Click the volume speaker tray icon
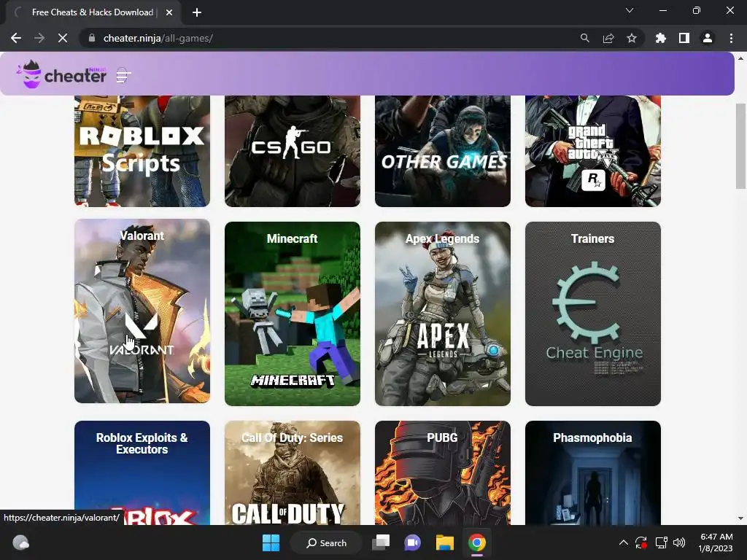This screenshot has width=747, height=560. click(x=679, y=542)
